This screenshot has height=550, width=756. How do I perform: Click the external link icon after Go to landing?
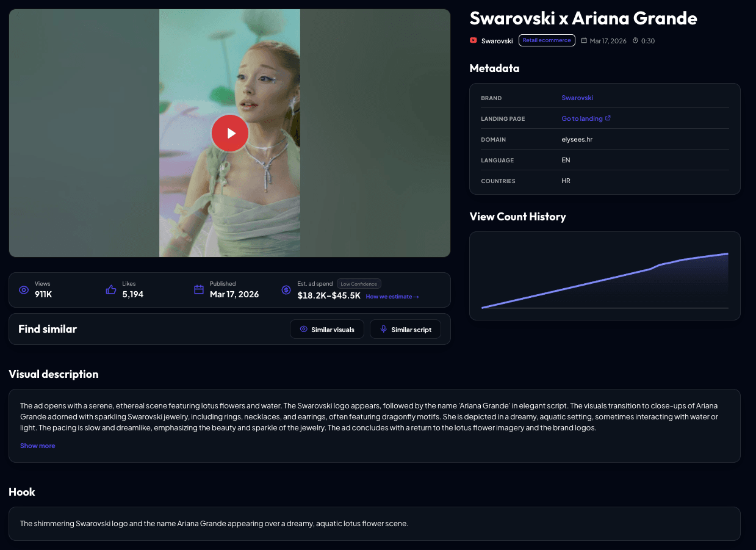[x=608, y=118]
